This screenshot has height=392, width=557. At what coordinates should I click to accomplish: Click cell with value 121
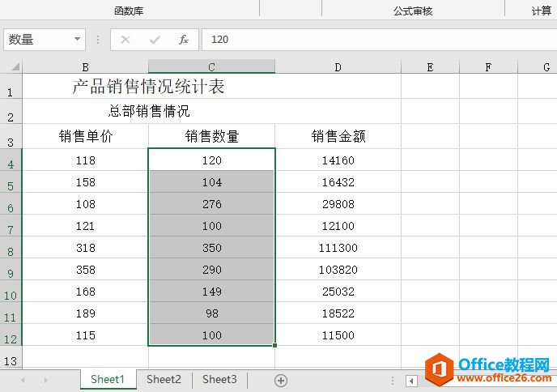[85, 225]
